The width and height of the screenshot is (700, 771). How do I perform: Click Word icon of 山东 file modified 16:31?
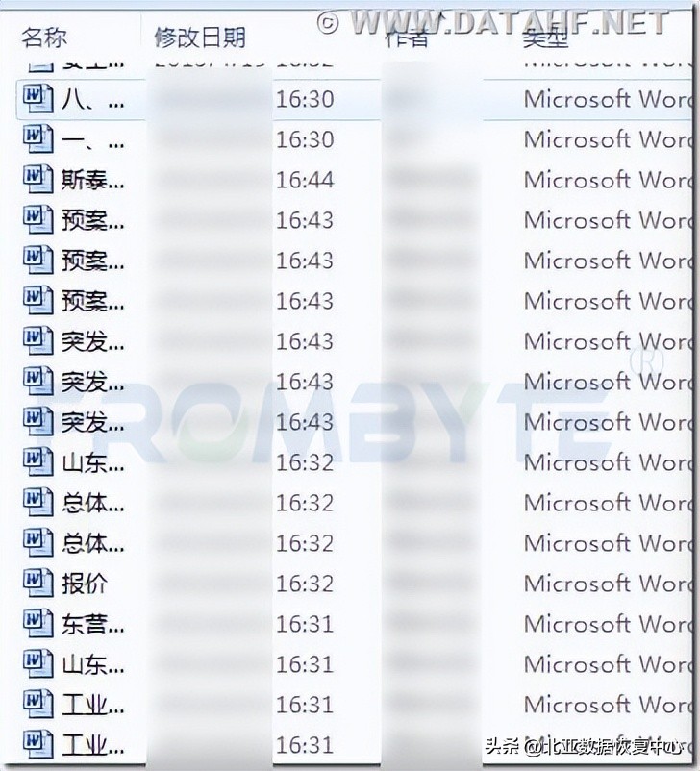[x=37, y=663]
